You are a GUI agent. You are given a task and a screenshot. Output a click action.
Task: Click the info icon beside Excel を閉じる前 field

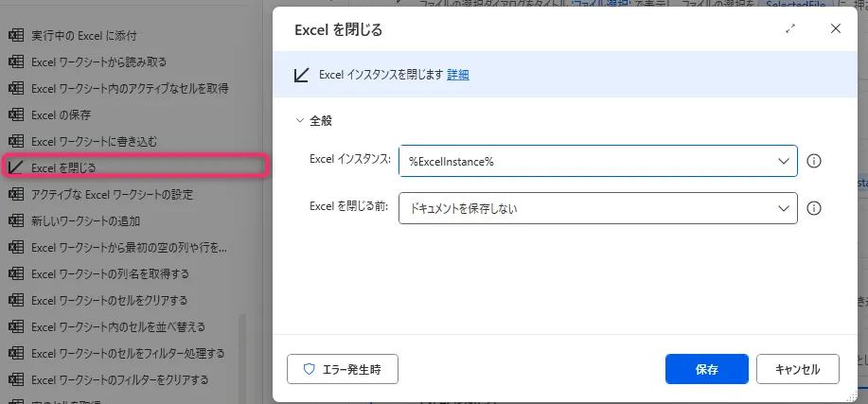point(813,208)
